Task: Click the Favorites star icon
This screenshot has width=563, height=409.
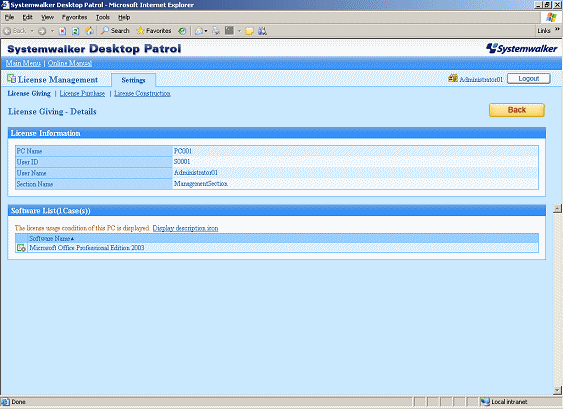Action: point(140,31)
